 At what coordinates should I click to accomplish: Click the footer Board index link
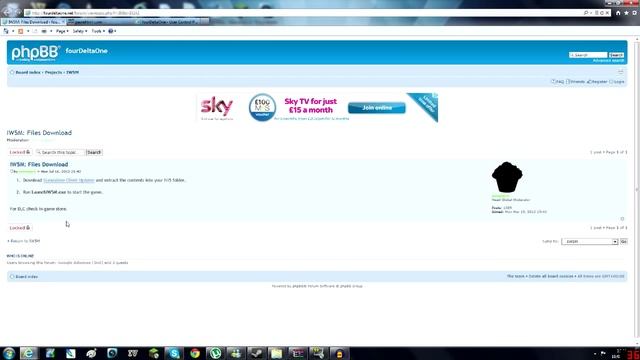27,277
